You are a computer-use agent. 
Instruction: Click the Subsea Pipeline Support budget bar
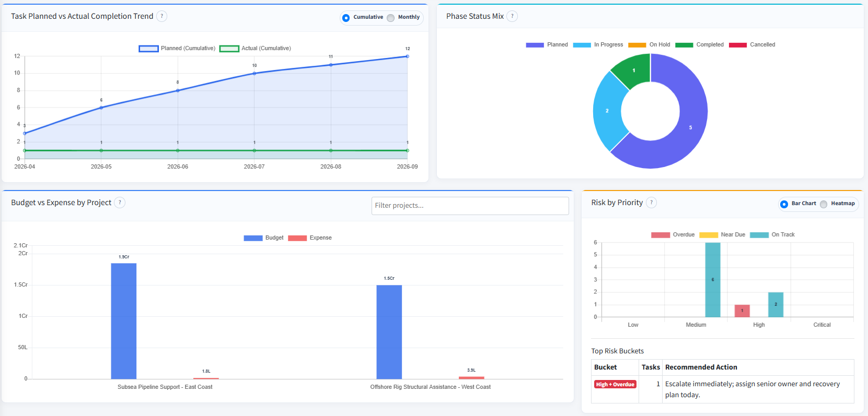click(124, 321)
